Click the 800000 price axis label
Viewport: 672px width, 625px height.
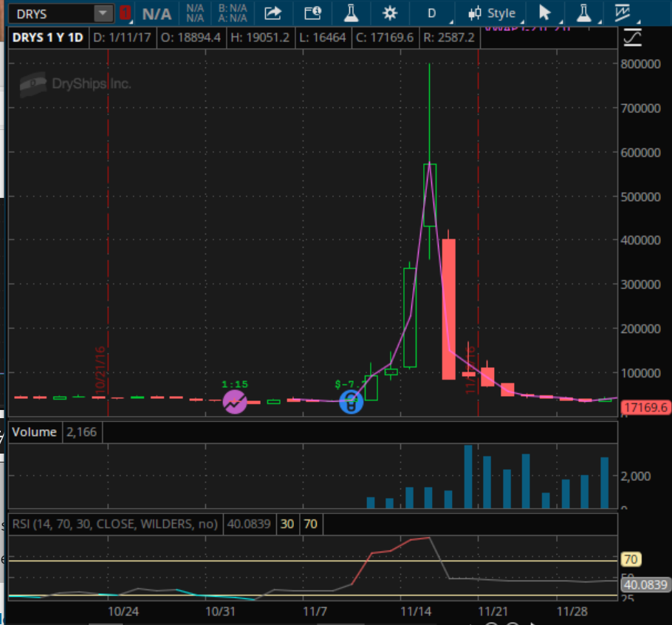coord(641,64)
